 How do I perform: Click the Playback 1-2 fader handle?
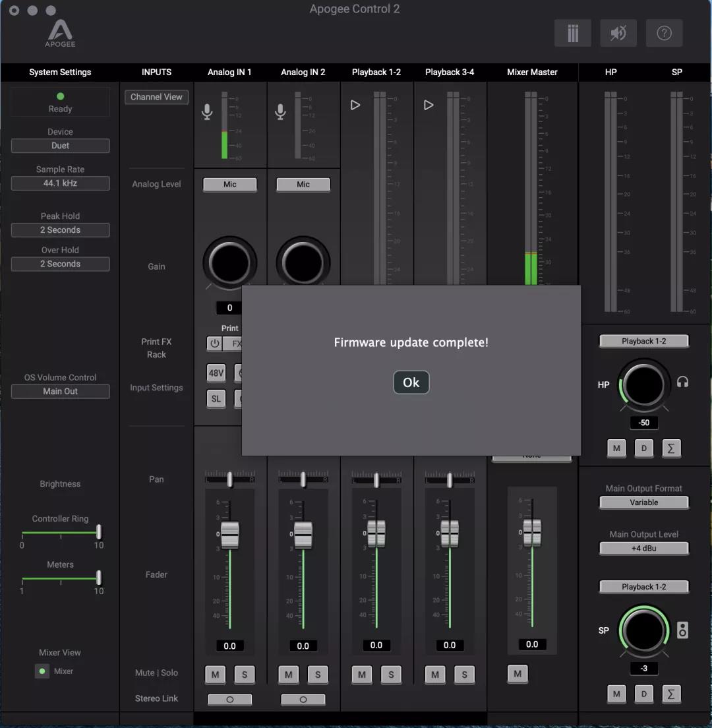pyautogui.click(x=376, y=534)
